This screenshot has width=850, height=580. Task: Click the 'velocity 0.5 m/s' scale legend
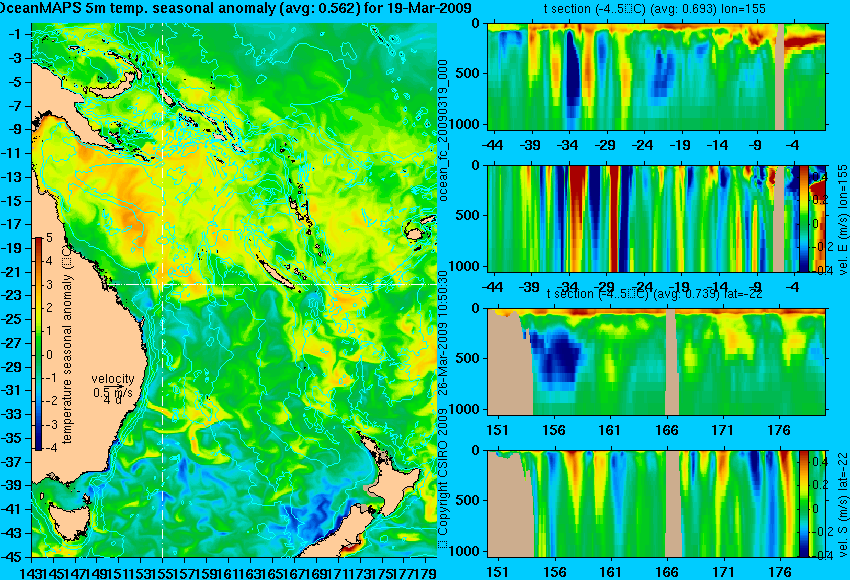click(113, 388)
